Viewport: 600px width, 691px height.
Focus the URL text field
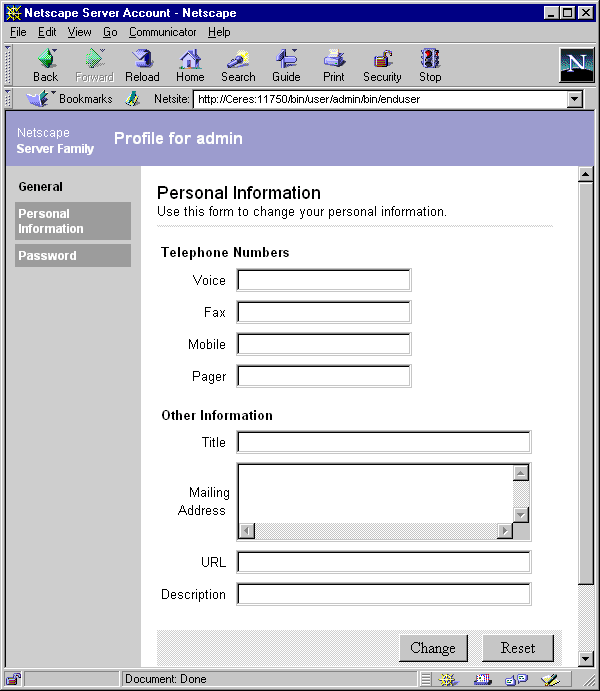[x=384, y=562]
